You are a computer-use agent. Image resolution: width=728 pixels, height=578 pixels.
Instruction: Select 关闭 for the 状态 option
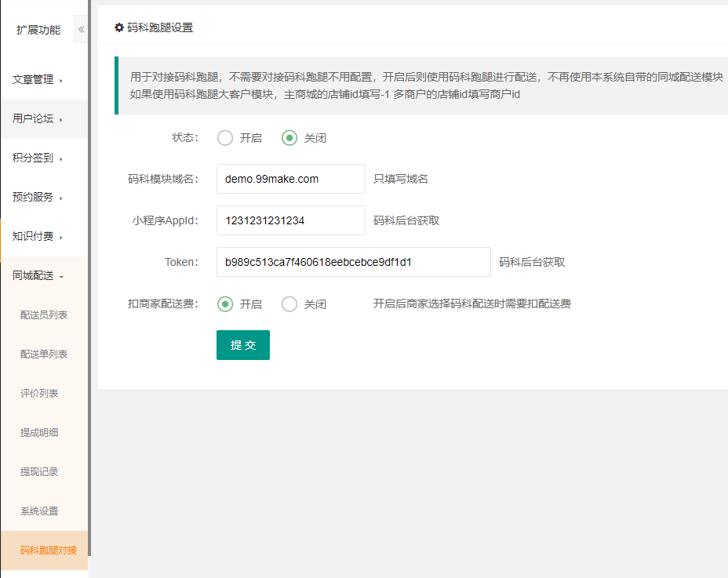tap(289, 138)
